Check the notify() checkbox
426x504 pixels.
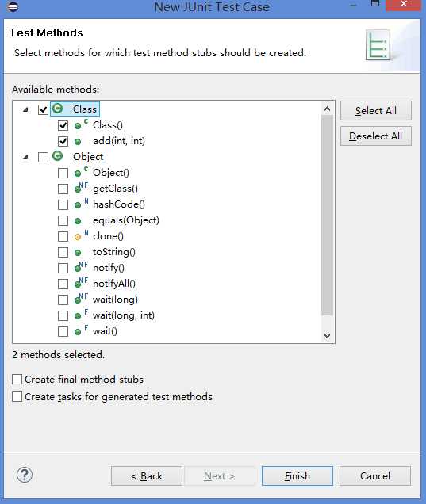pos(63,268)
